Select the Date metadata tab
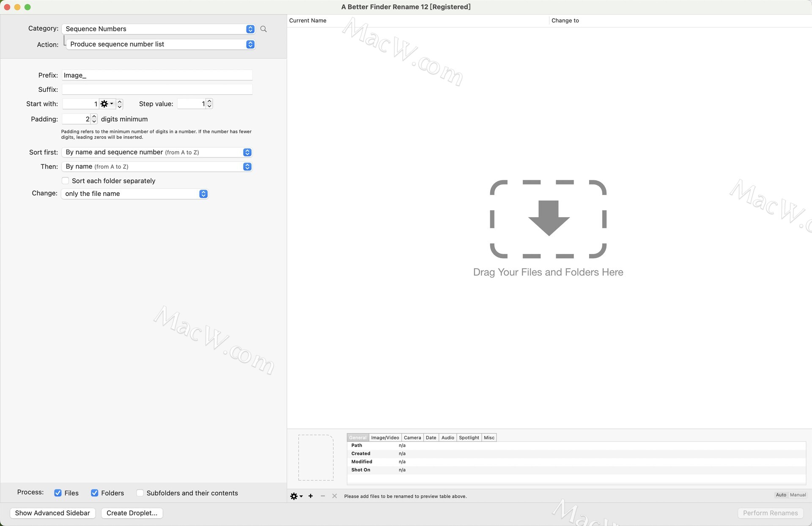 (x=431, y=438)
